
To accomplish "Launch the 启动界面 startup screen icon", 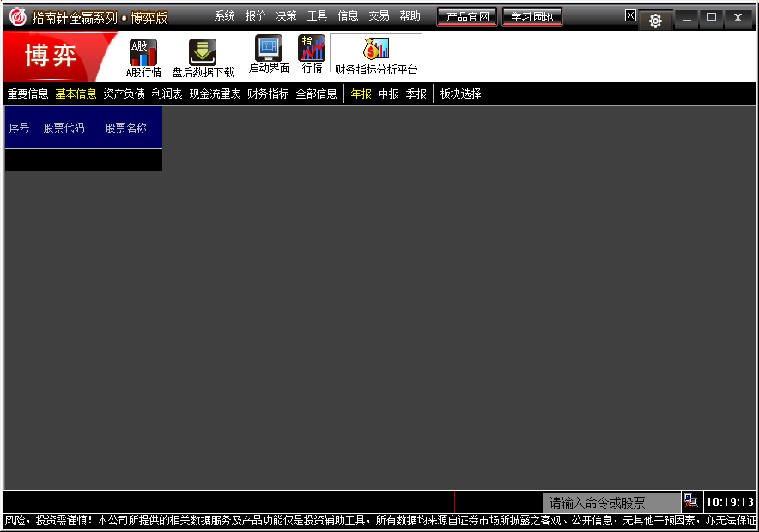I will pos(269,48).
